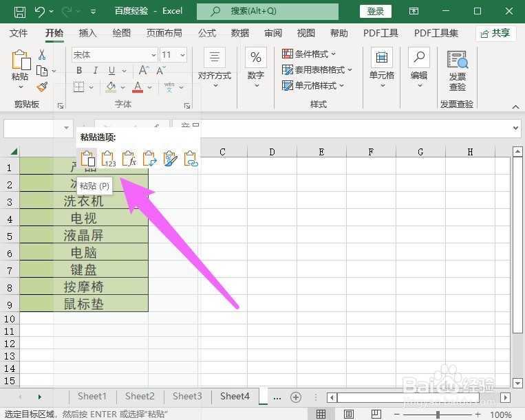Image resolution: width=525 pixels, height=420 pixels.
Task: Click the Paste clipboard icon in ribbon
Action: tap(21, 60)
